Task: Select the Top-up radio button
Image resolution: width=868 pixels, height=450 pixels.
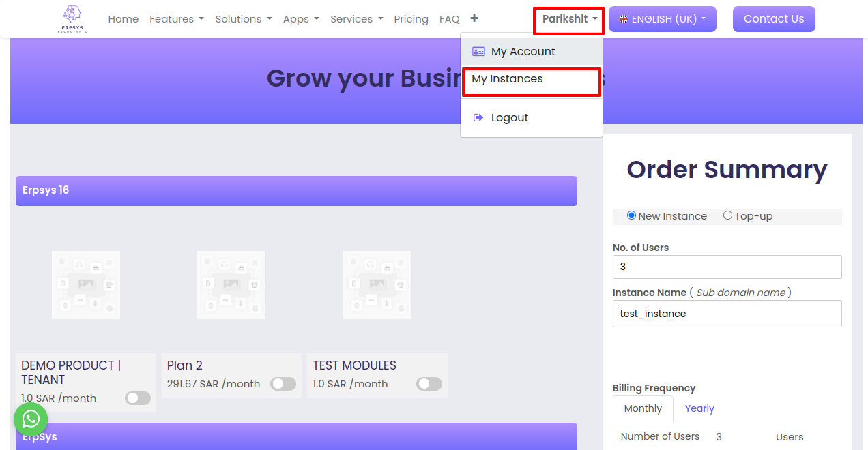Action: click(727, 215)
